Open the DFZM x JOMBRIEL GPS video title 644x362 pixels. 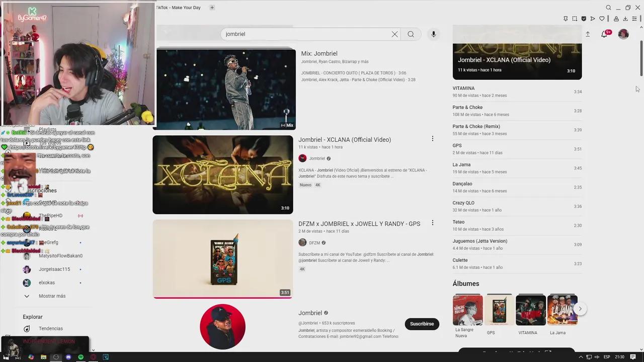359,224
